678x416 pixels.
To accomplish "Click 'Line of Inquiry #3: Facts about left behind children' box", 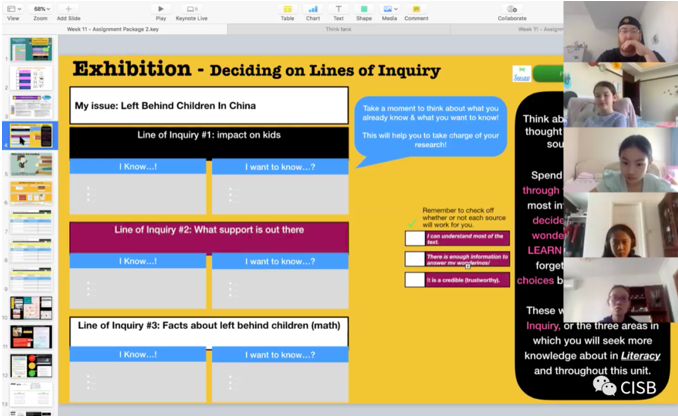I will click(x=209, y=332).
